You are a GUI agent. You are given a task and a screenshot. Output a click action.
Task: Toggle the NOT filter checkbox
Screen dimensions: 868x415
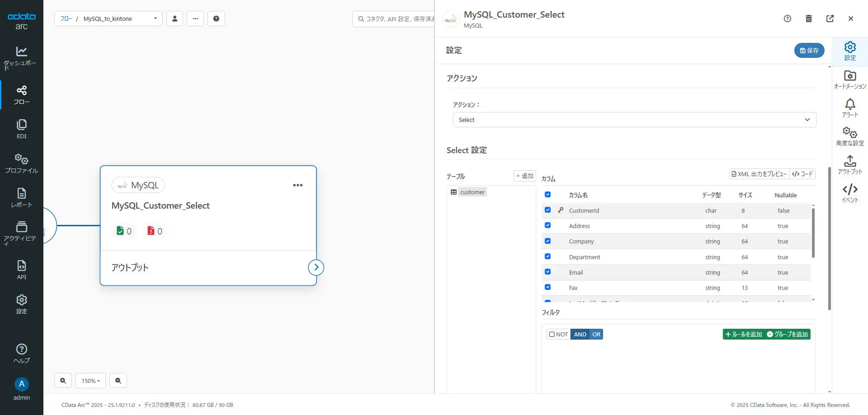pos(552,334)
